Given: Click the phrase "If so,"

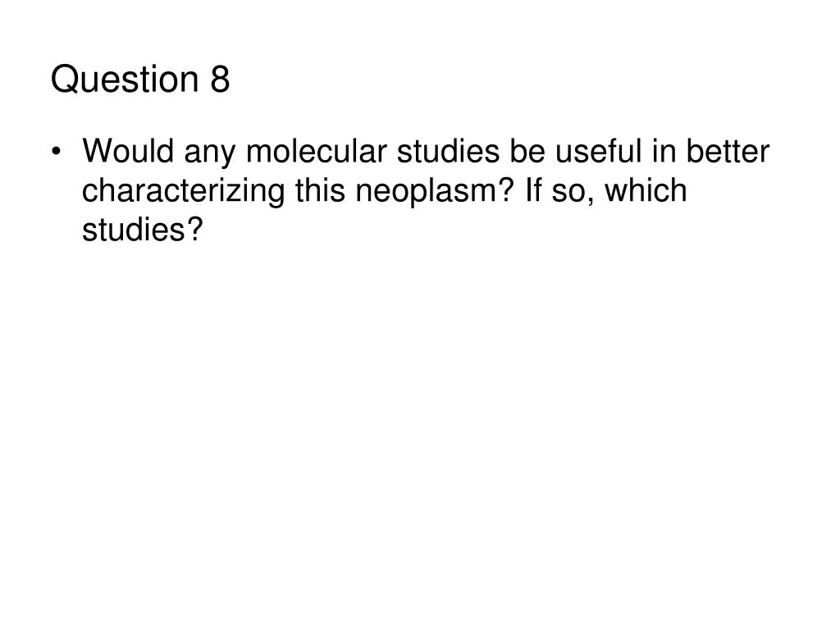Looking at the screenshot, I should tap(559, 190).
